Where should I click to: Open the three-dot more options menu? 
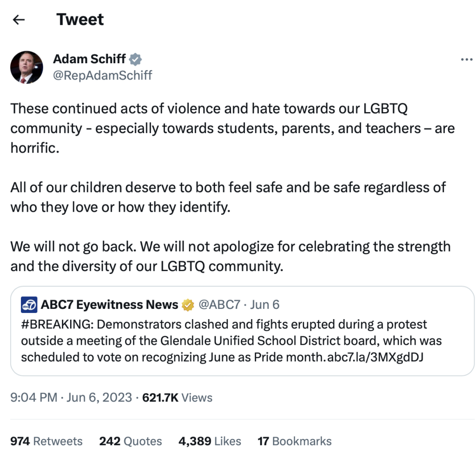466,60
